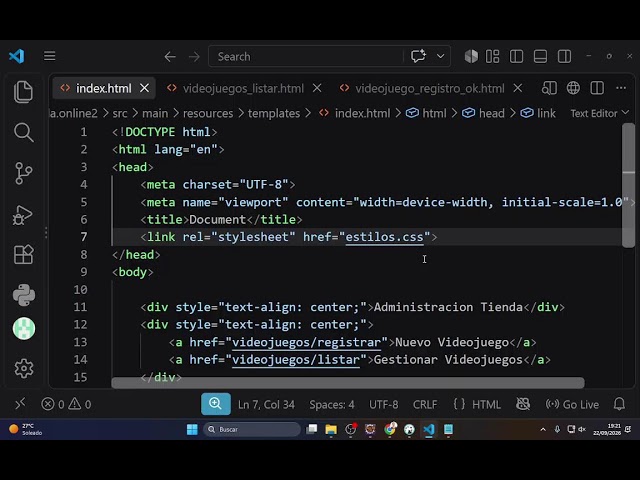Open Run and Debug view
The image size is (640, 480).
tap(22, 215)
